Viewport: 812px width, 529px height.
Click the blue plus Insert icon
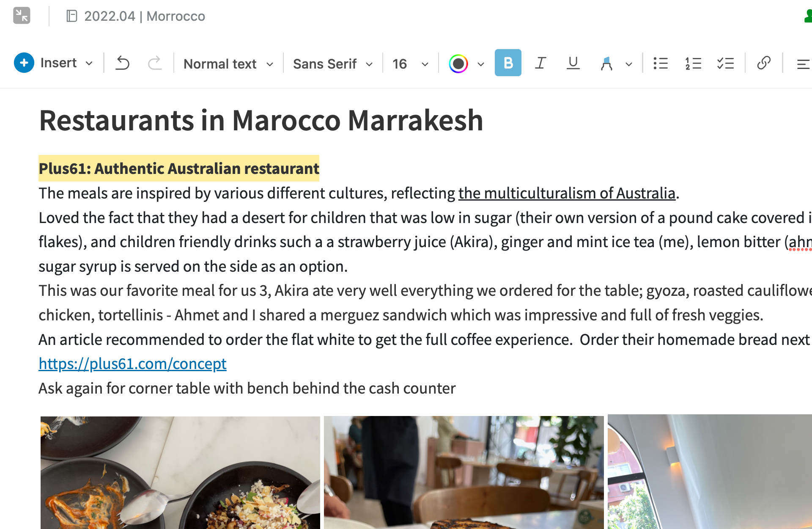click(x=24, y=63)
